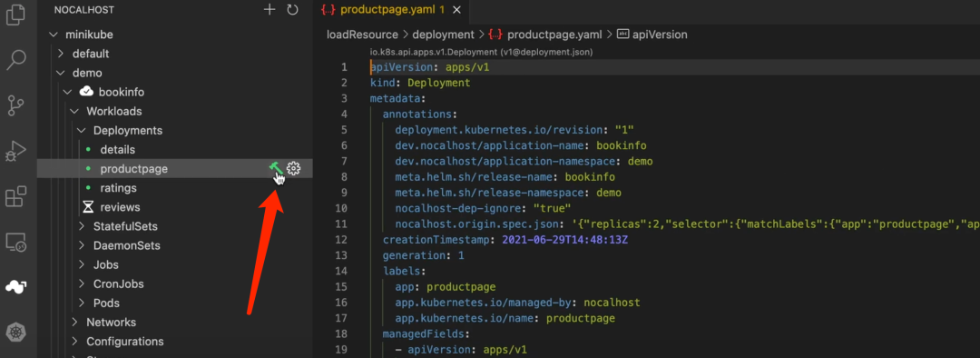980x358 pixels.
Task: Click the nocalhost-dep-ignore line
Action: (483, 208)
